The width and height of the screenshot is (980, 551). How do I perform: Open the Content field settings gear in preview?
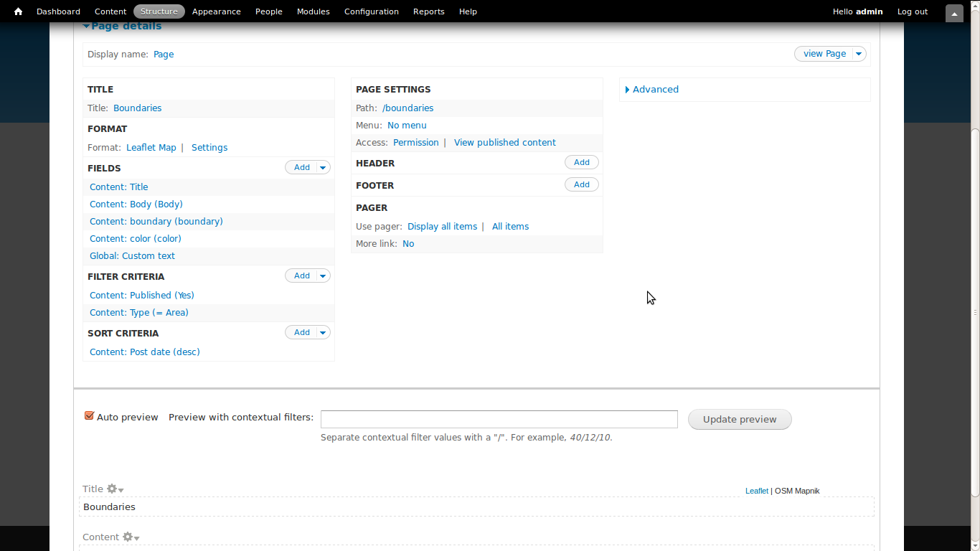point(127,537)
